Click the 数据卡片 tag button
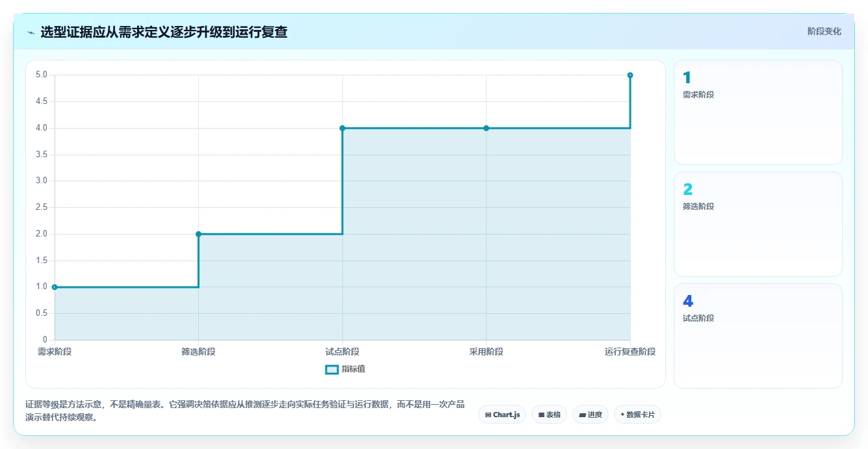This screenshot has width=868, height=449. tap(637, 415)
